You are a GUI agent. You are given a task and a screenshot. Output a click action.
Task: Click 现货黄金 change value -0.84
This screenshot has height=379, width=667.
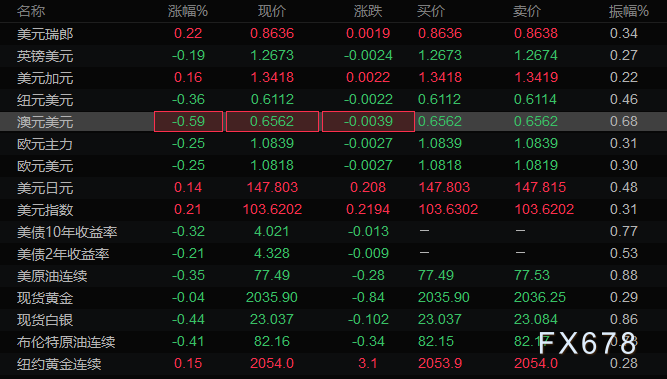tap(368, 298)
